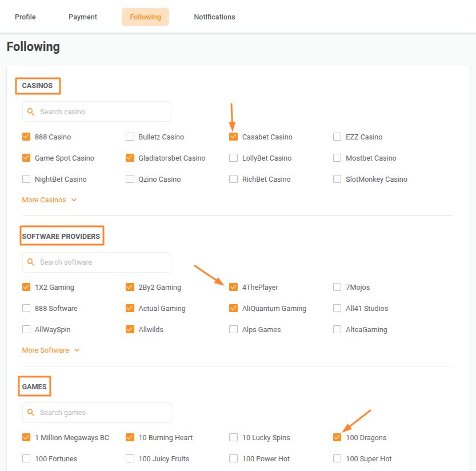
Task: Click into the Search software field
Action: (x=97, y=262)
